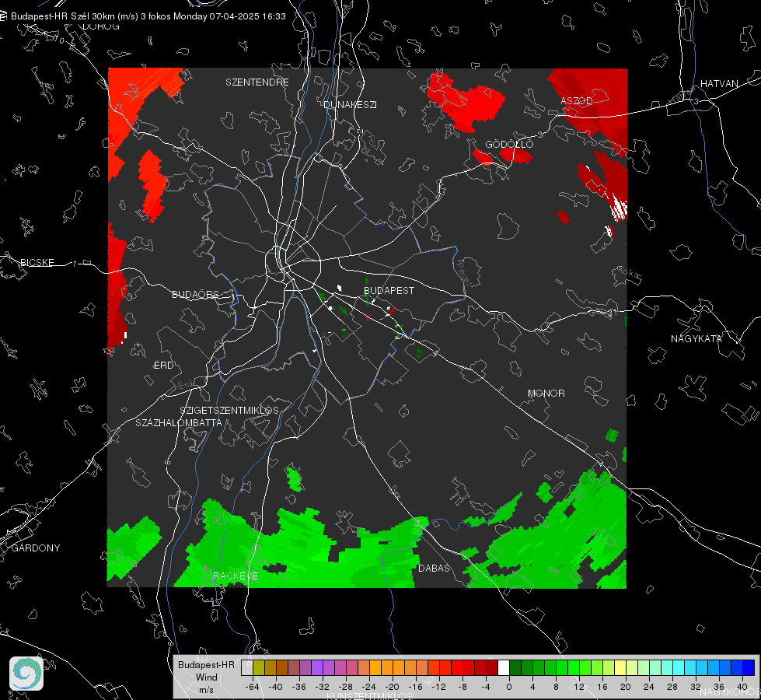Click the -8 legend scale value
761x700 pixels.
click(463, 687)
